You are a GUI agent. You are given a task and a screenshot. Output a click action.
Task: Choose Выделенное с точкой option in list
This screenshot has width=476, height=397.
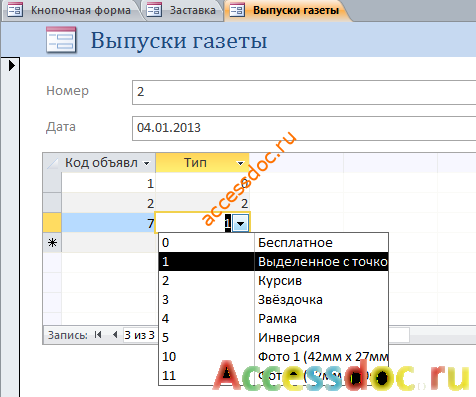pyautogui.click(x=273, y=261)
